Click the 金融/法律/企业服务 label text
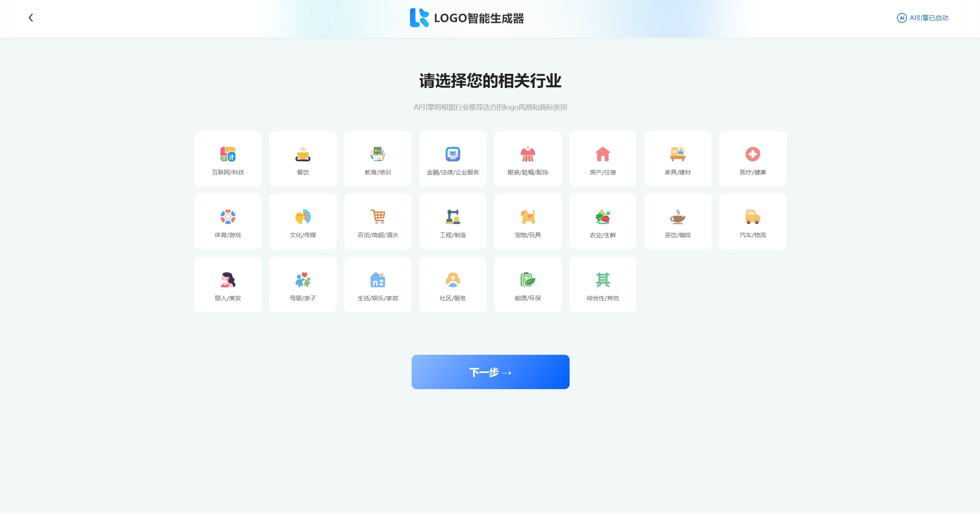The width and height of the screenshot is (980, 515). tap(453, 172)
